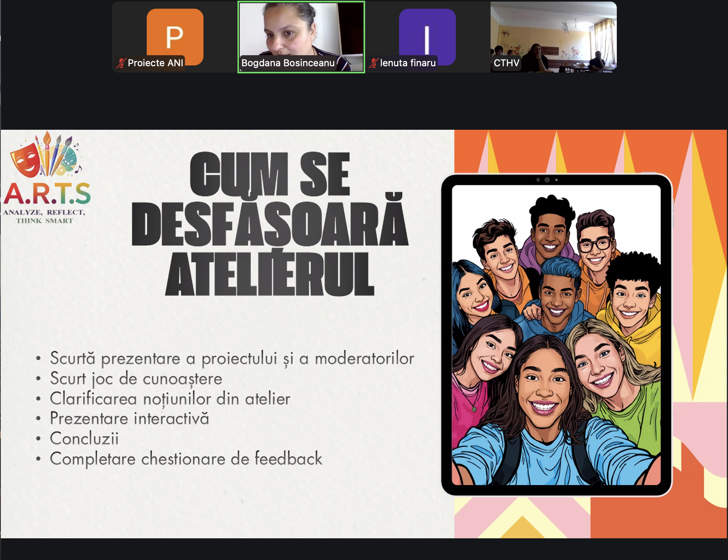Select Bogdana Bosinceanu's video tile
The height and width of the screenshot is (560, 728).
[301, 37]
